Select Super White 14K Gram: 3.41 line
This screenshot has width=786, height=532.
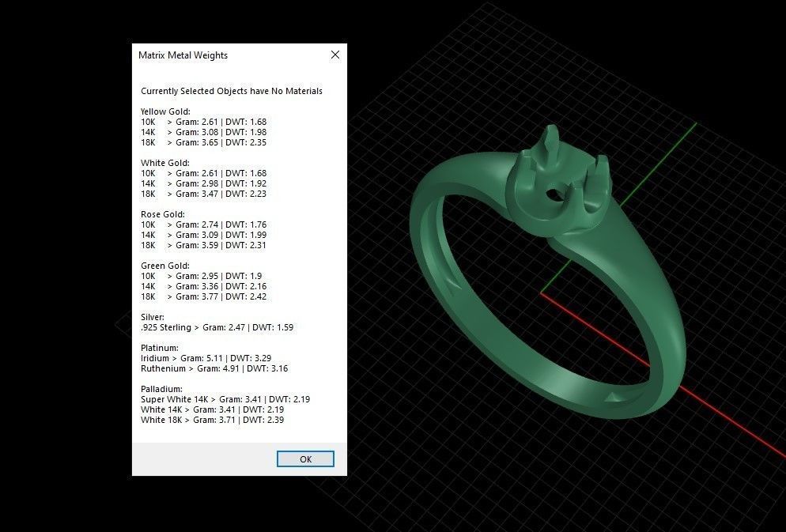click(x=225, y=399)
